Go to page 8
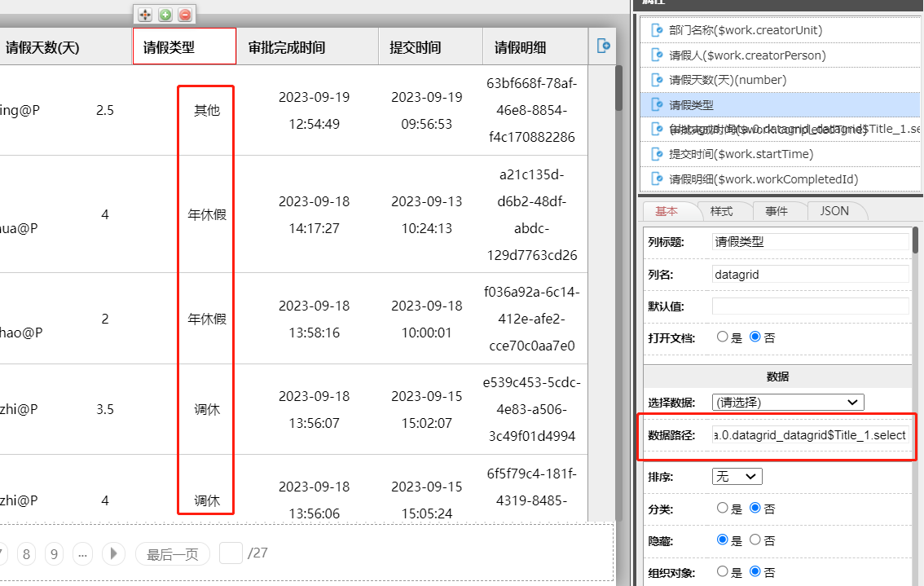Viewport: 924px width, 586px height. [x=26, y=554]
